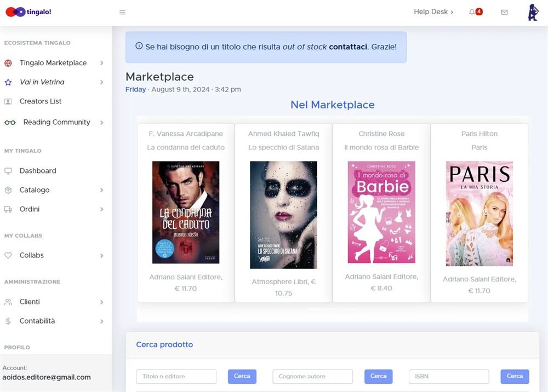This screenshot has width=548, height=392.
Task: Click author Christine Rose
Action: [x=381, y=134]
